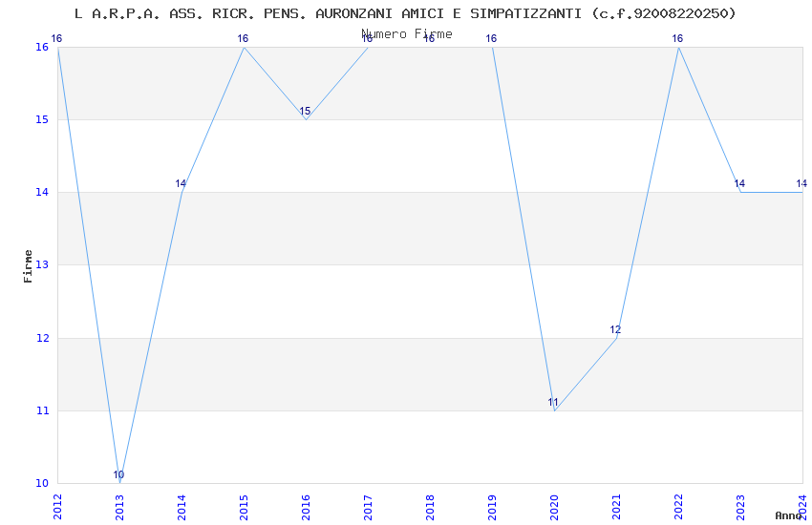Click the data label 16 at year 2022
The width and height of the screenshot is (812, 525).
point(677,38)
